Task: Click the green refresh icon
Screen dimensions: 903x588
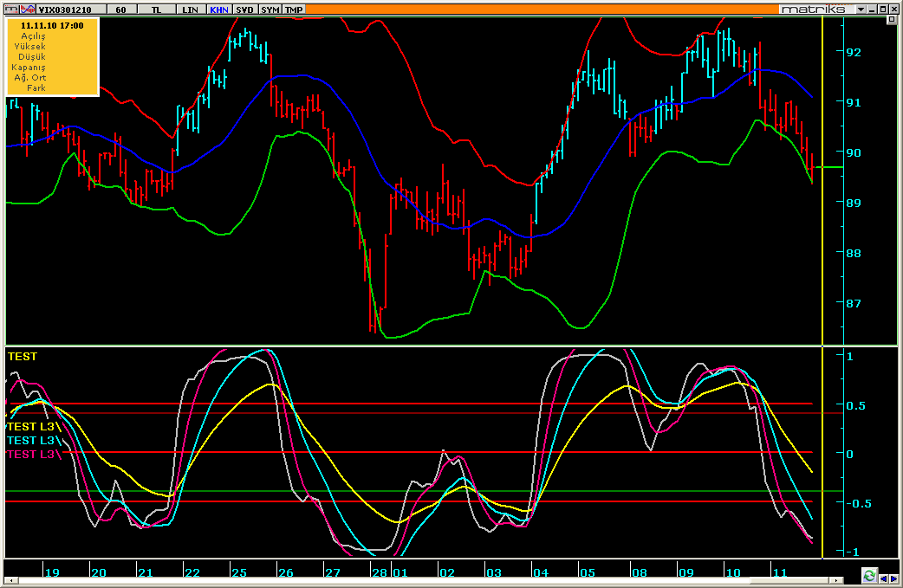Action: 869,576
